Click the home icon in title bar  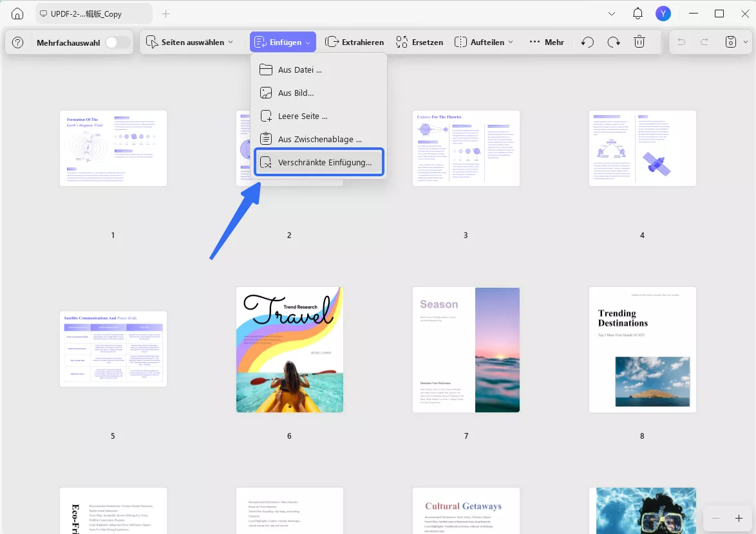(17, 14)
